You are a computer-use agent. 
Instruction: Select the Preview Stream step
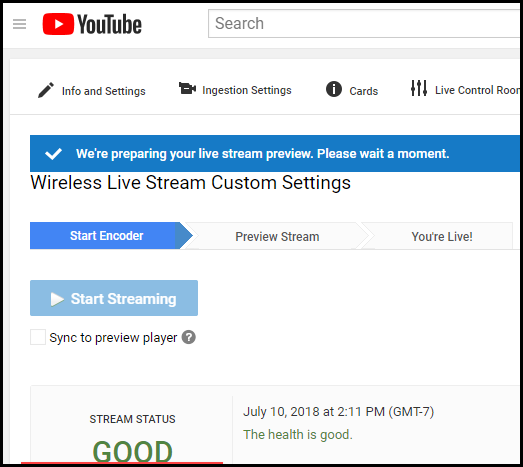coord(277,237)
